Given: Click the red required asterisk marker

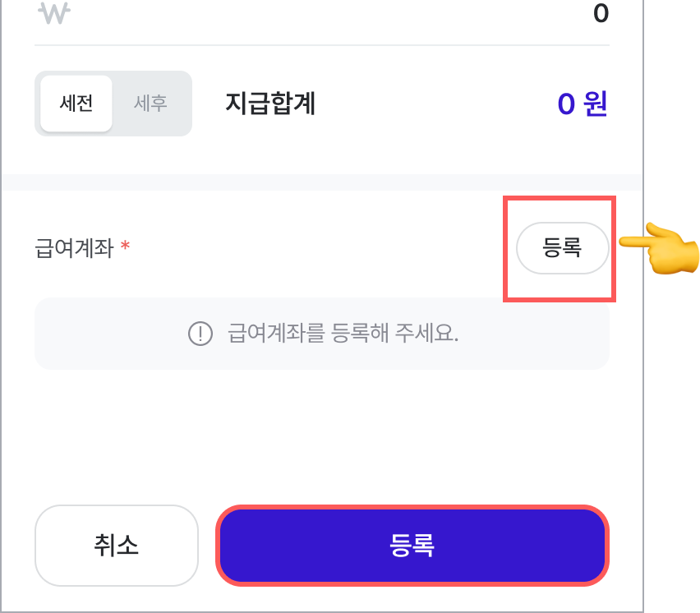Looking at the screenshot, I should click(126, 245).
